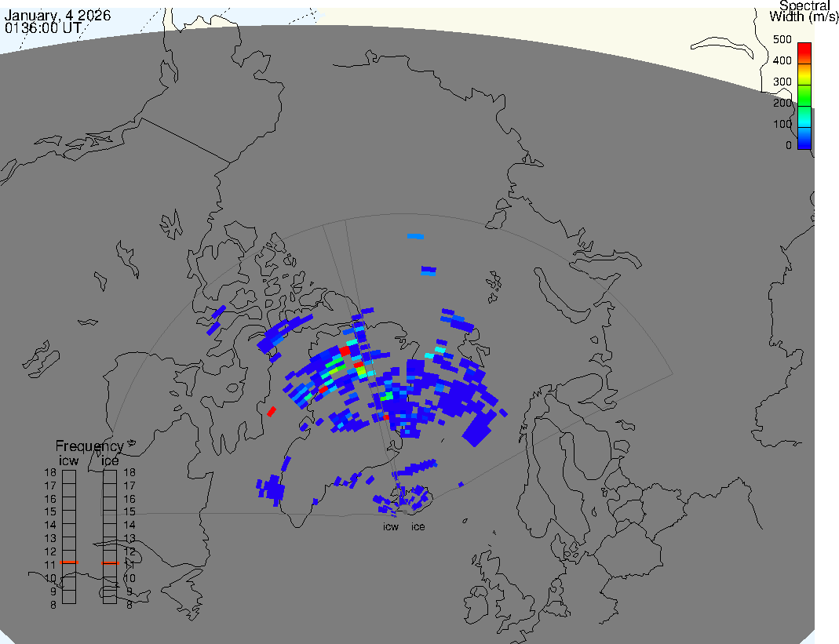Viewport: 839px width, 644px height.
Task: Pick the red top of the color bar
Action: (x=804, y=53)
